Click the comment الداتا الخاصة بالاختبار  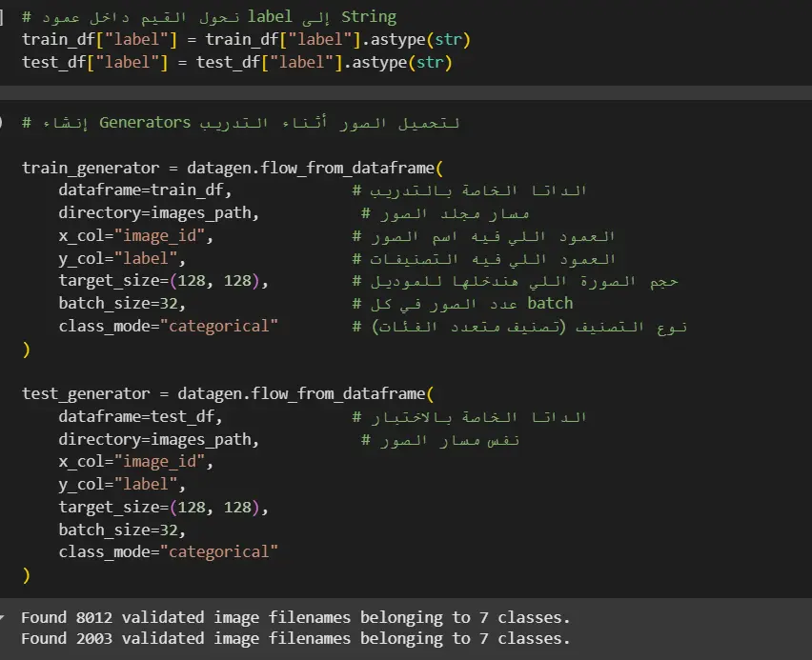(x=469, y=417)
